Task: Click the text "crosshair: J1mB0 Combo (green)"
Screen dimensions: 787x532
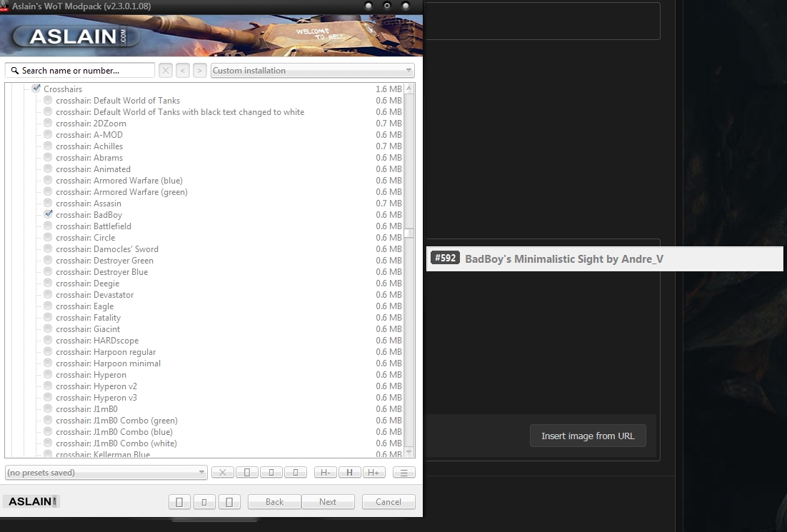Action: [x=116, y=421]
